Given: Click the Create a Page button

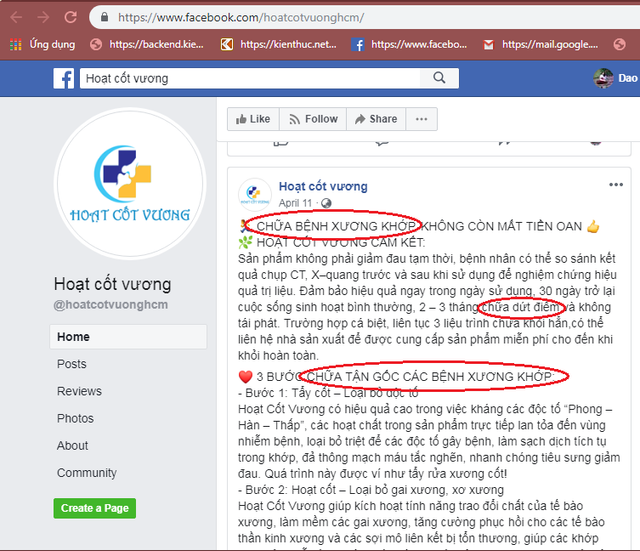Looking at the screenshot, I should click(95, 508).
